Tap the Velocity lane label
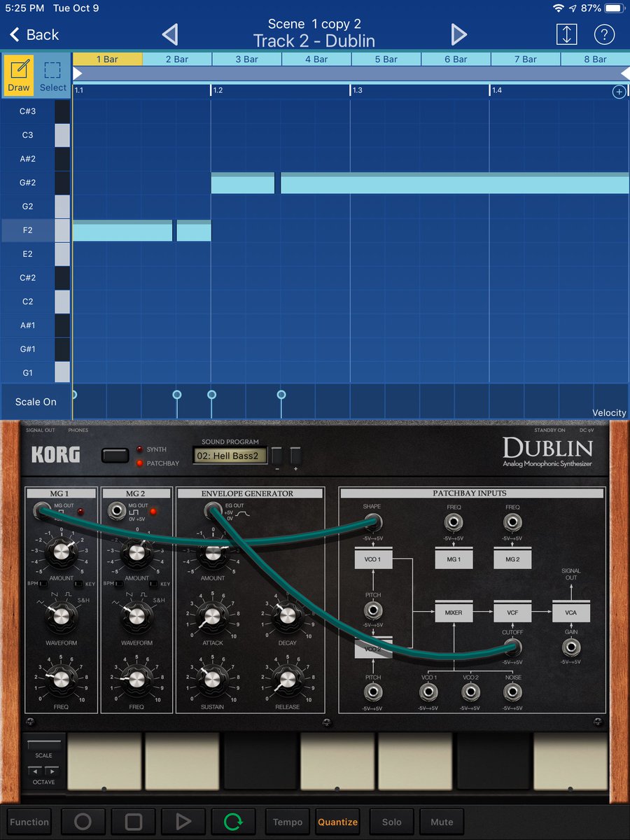 coord(609,413)
